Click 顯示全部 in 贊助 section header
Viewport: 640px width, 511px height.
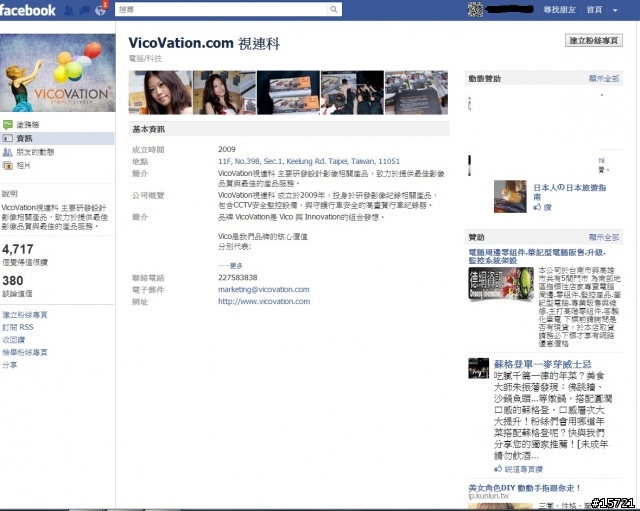604,237
